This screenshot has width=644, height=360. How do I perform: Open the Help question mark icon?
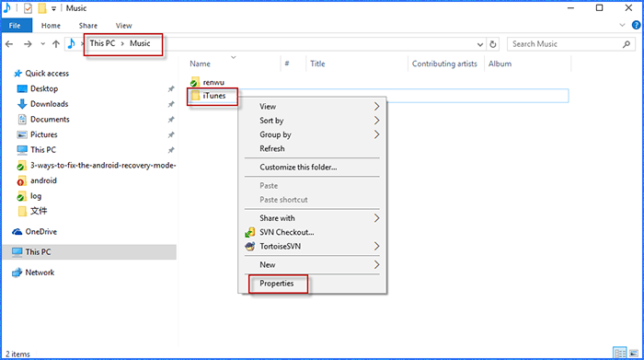click(637, 26)
